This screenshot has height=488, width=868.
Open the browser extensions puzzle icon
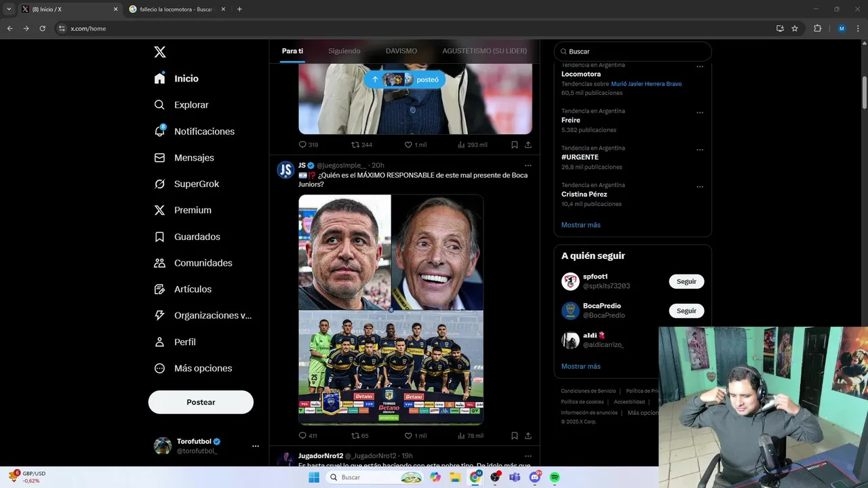point(817,28)
